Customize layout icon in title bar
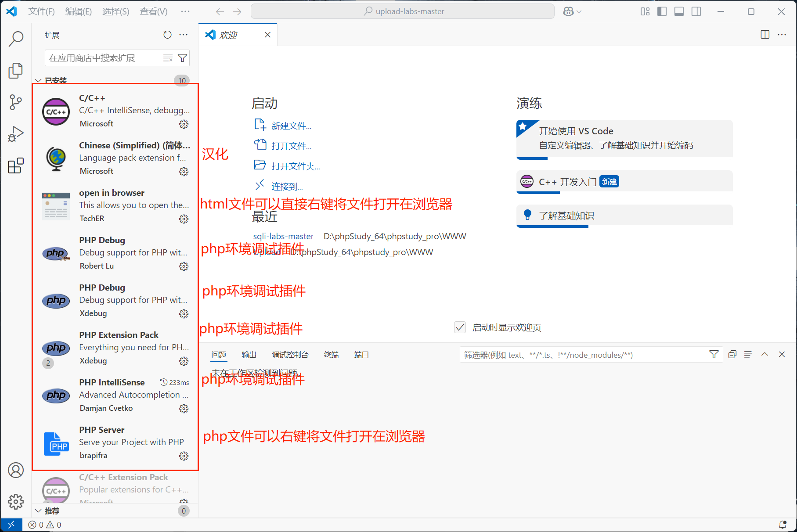Screen dimensions: 797x532 point(645,11)
